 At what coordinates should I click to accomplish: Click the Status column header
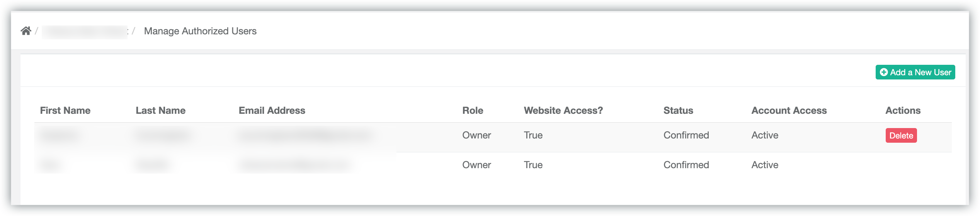pyautogui.click(x=678, y=110)
